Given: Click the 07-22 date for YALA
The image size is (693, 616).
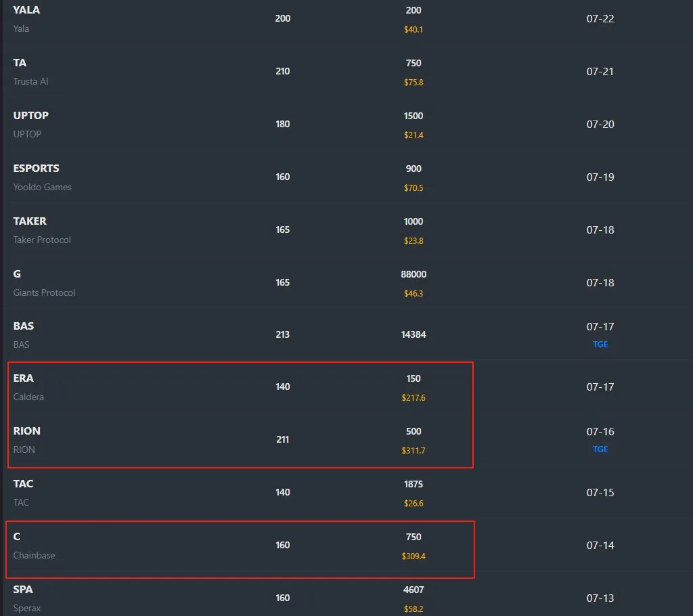Looking at the screenshot, I should (600, 19).
